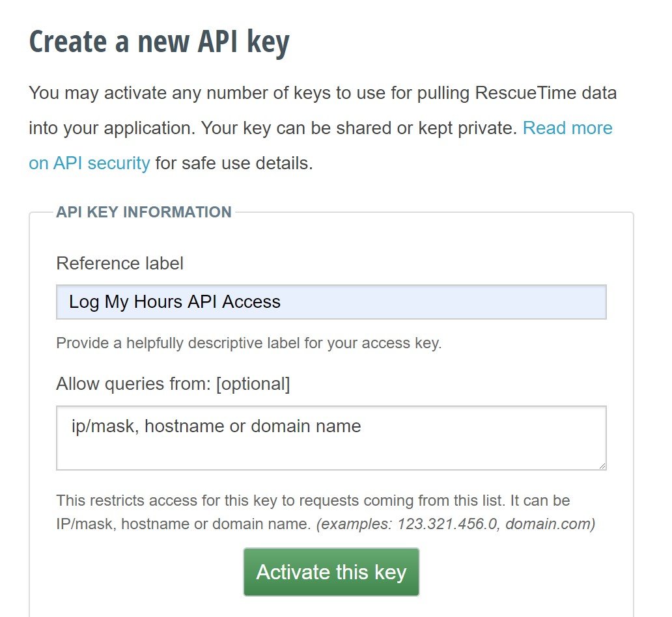Click the word 'Hours' in the reference label

(157, 302)
